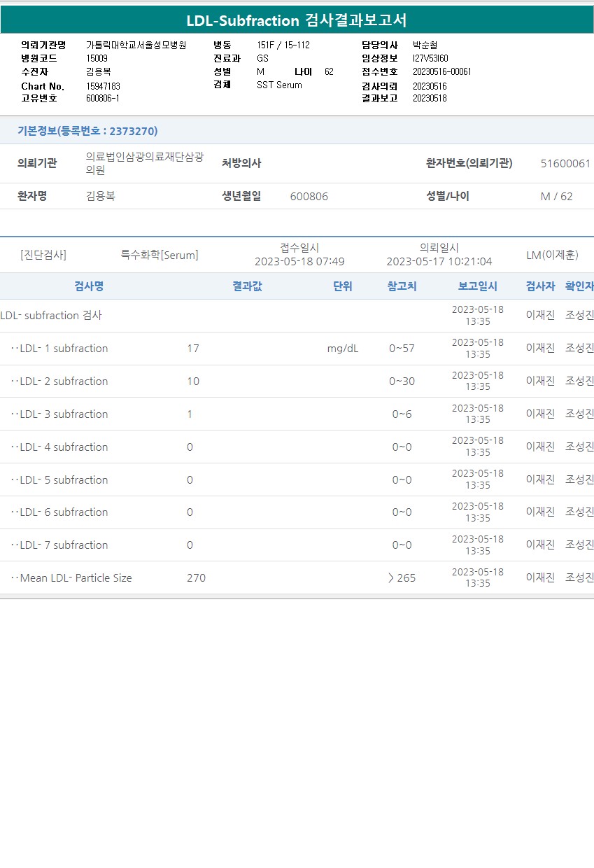Viewport: 594px width, 868px height.
Task: Select the LDL- 1 subfraction test name
Action: tap(64, 349)
